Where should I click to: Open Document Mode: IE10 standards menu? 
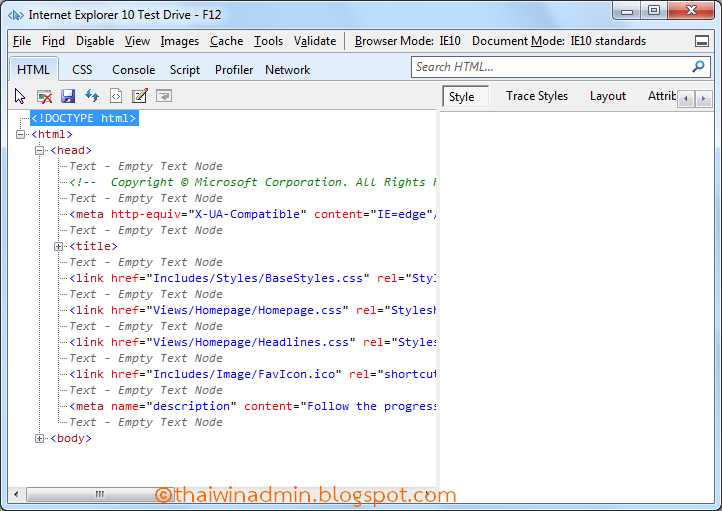[559, 41]
